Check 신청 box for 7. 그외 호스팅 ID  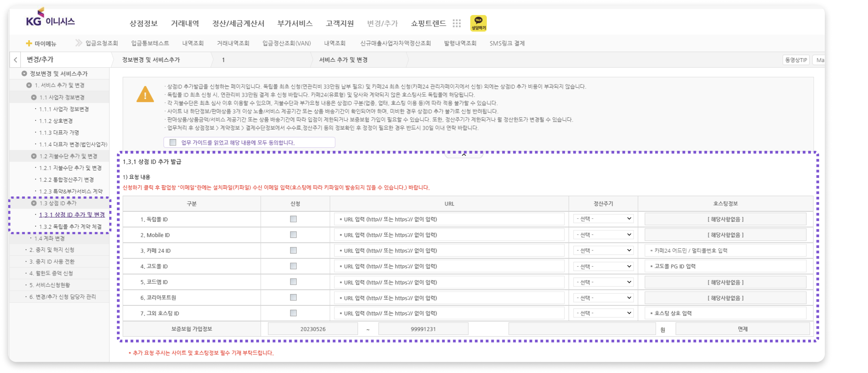(293, 313)
